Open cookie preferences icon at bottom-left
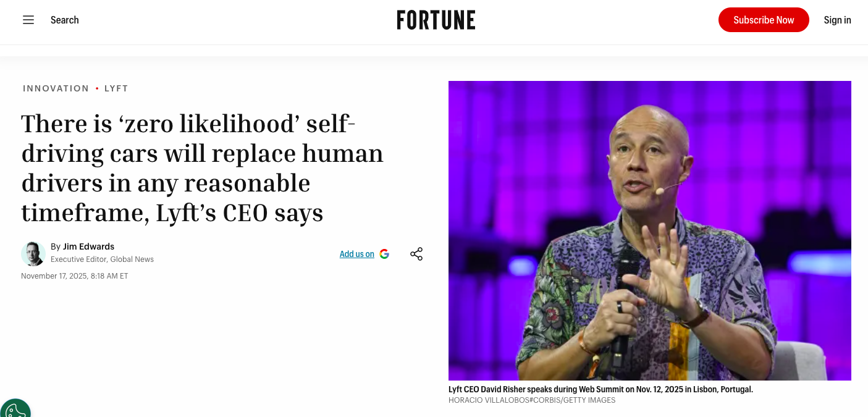Screen dimensions: 868x417 point(15,410)
